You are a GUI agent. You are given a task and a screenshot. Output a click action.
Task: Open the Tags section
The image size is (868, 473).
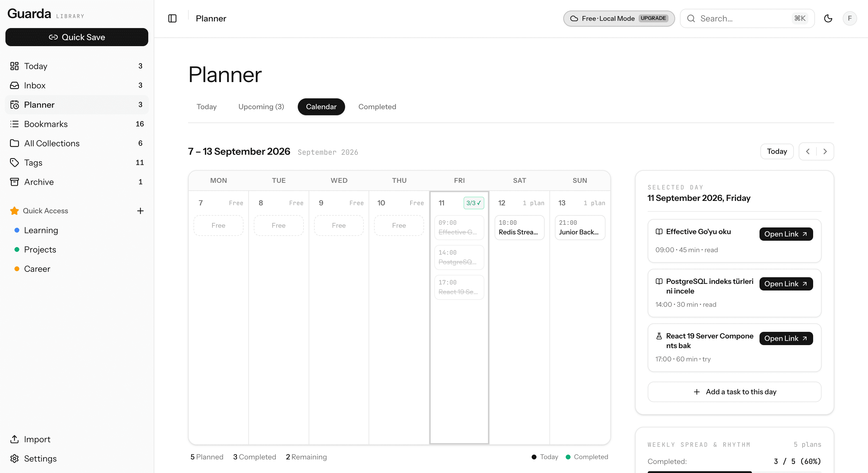click(x=77, y=163)
